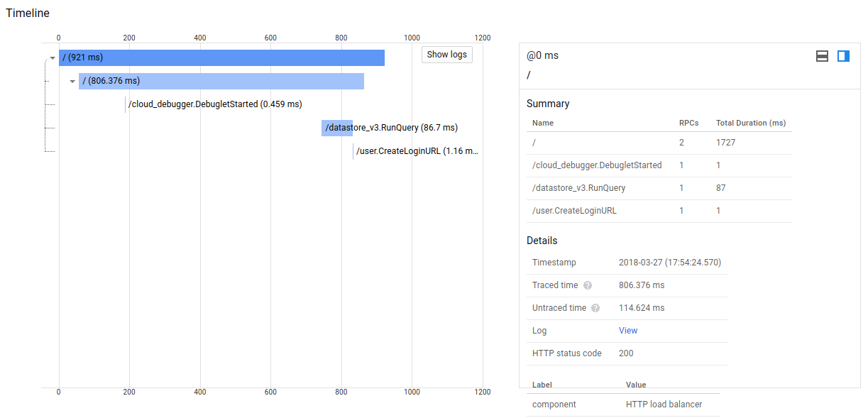
Task: Click the Total Duration (ms) column header
Action: click(x=750, y=123)
